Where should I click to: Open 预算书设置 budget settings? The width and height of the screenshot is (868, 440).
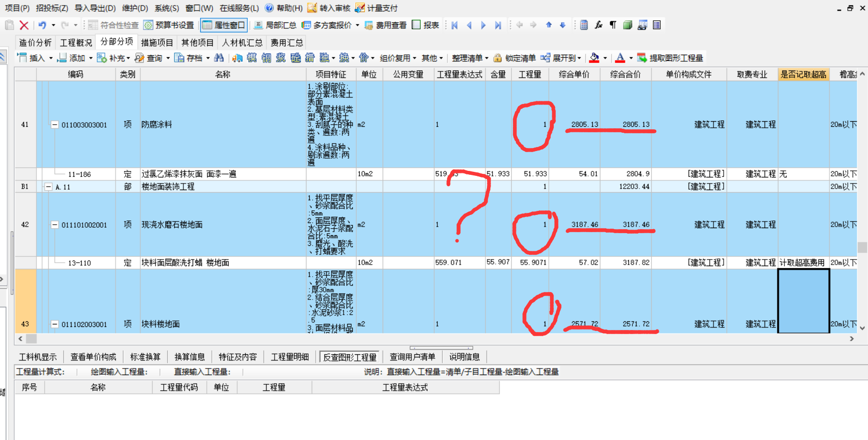click(169, 25)
